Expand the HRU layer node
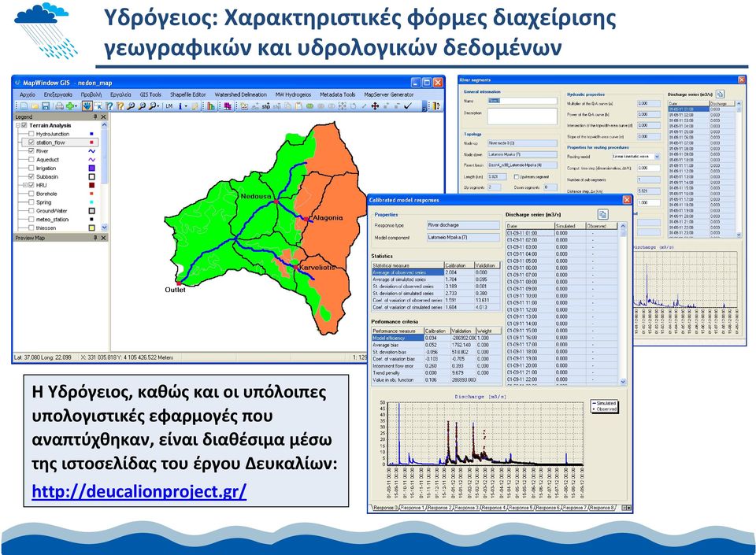Image resolution: width=756 pixels, height=555 pixels. coord(25,185)
